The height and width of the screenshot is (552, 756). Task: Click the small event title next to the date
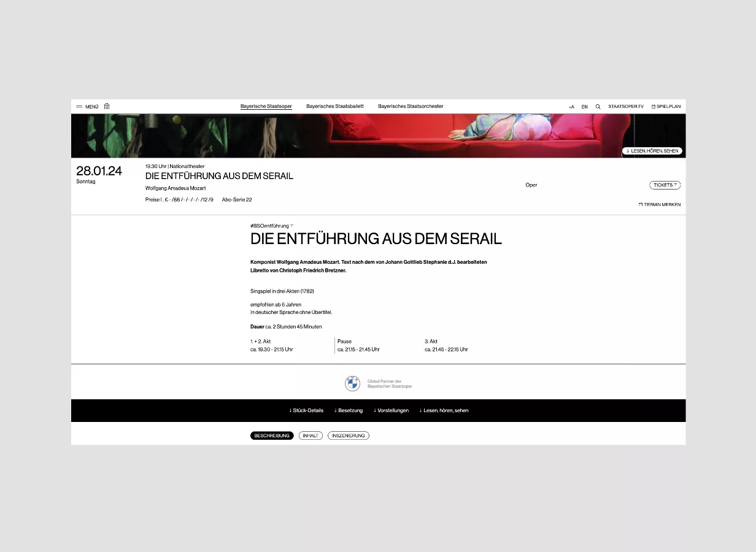(x=219, y=176)
